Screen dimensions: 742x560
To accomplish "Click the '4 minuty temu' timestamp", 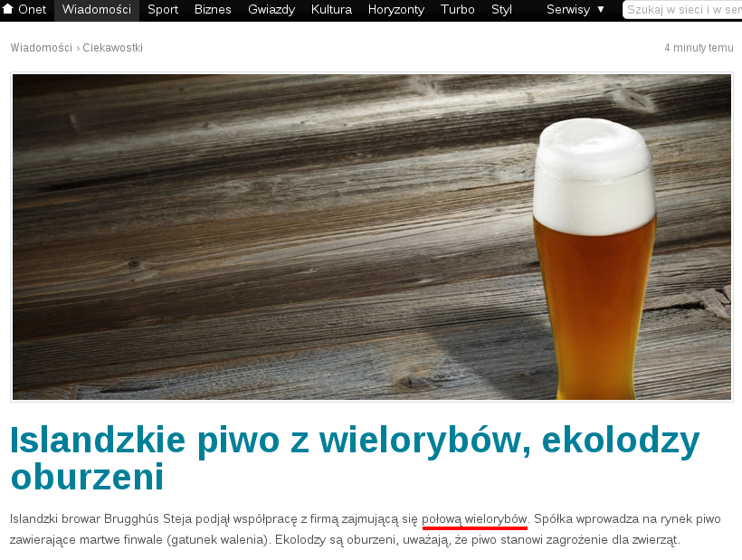I will pos(699,48).
